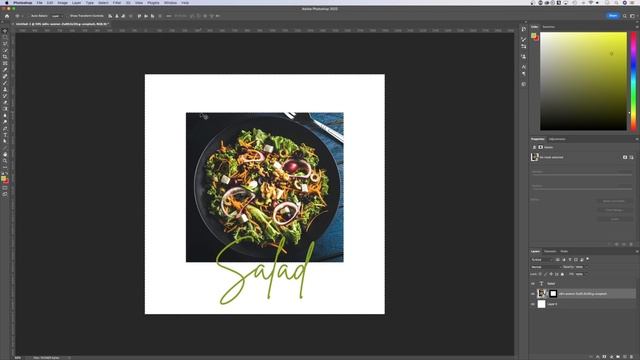Image resolution: width=640 pixels, height=360 pixels.
Task: Select the Clone Stamp tool
Action: pos(5,89)
